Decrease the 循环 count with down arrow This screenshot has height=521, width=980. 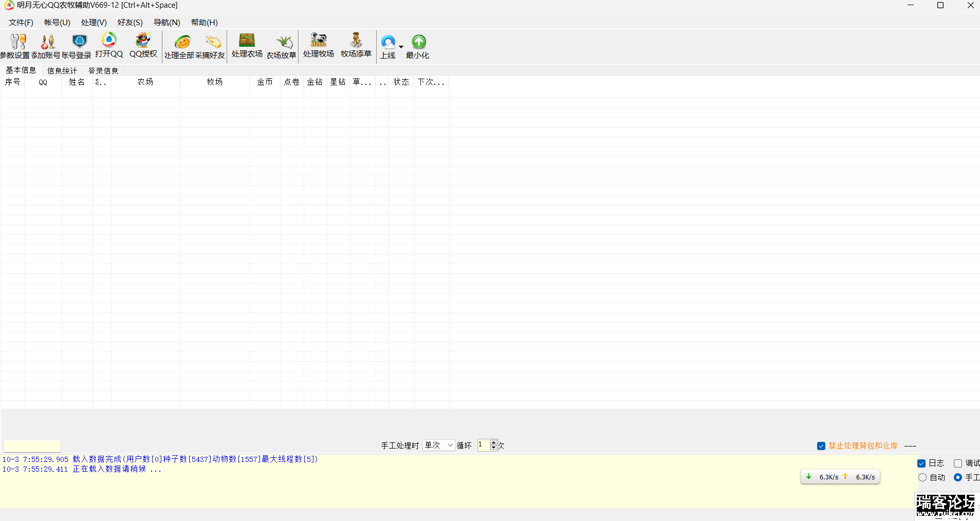click(x=494, y=448)
